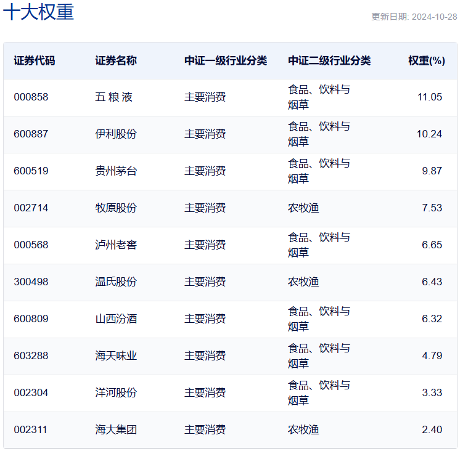Click weight value 10.24

(429, 134)
